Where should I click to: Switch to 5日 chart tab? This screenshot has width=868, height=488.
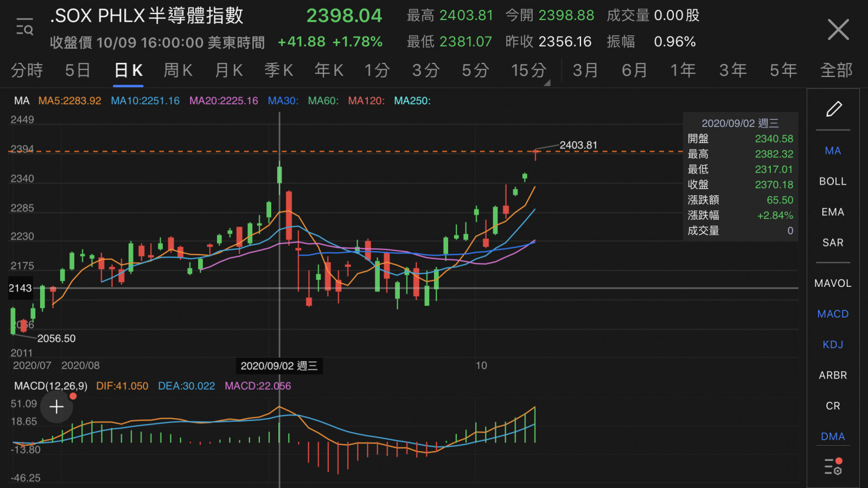tap(78, 70)
